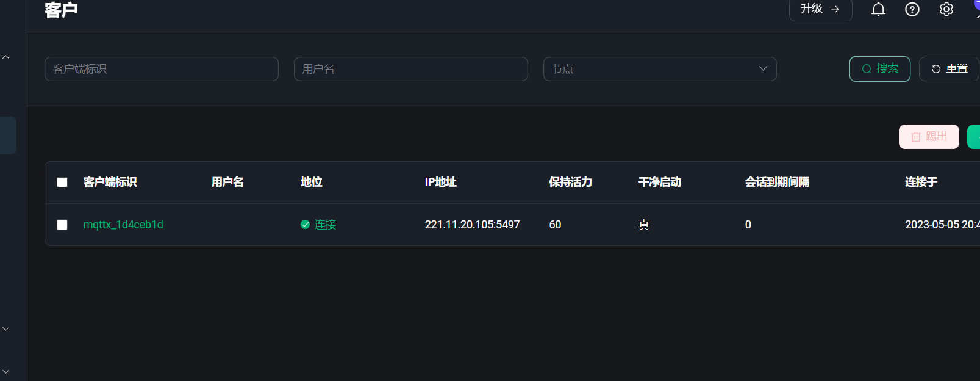
Task: Click the 踢出 button label
Action: 937,137
